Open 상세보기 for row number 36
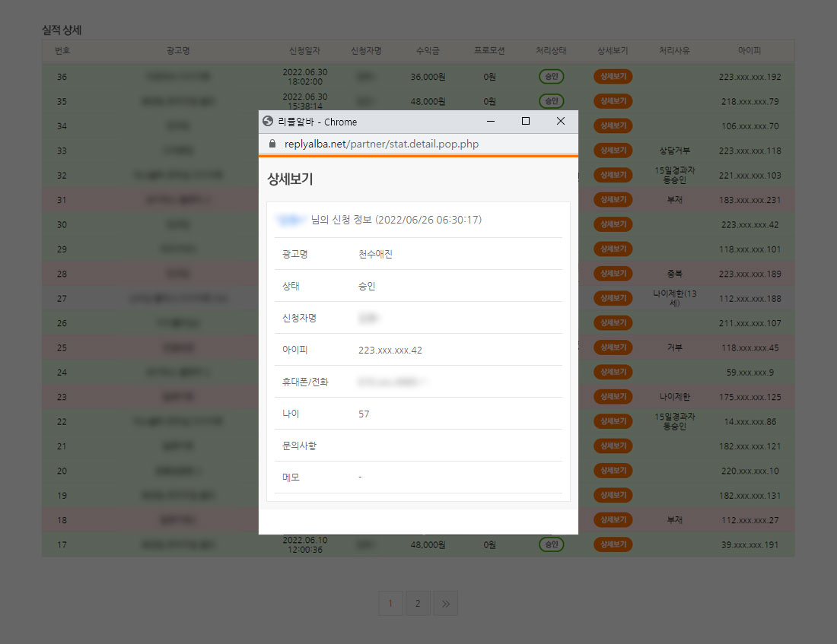 pyautogui.click(x=613, y=77)
